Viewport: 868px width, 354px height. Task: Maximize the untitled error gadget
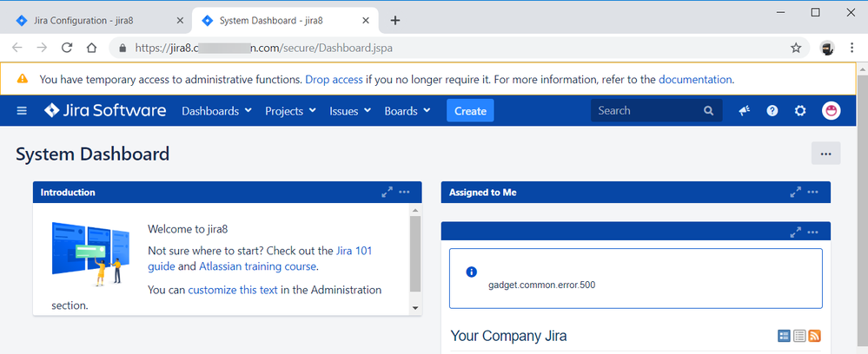click(x=796, y=233)
